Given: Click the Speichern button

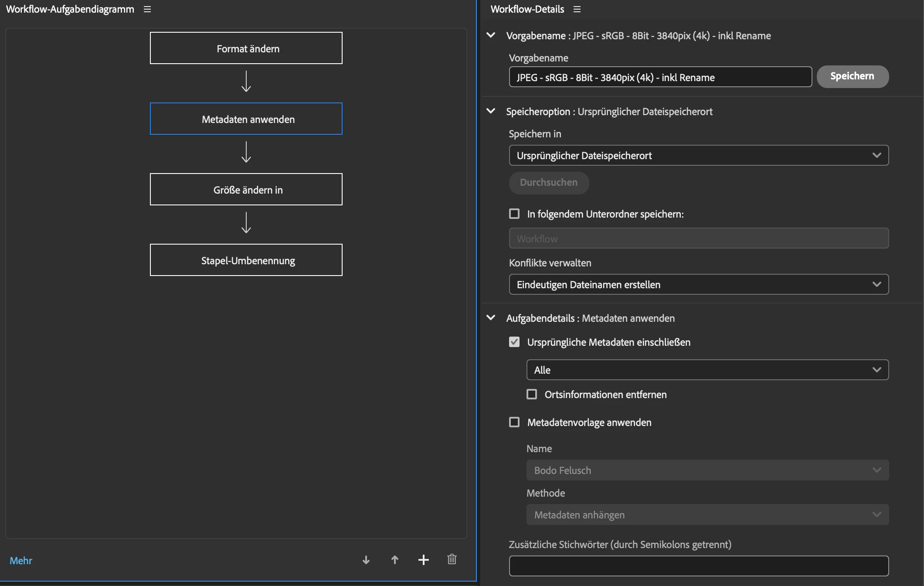Looking at the screenshot, I should click(852, 76).
